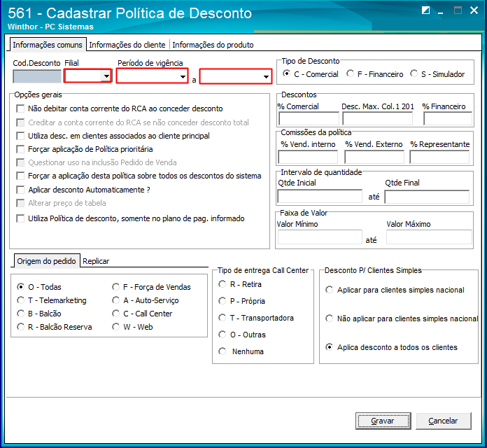The width and height of the screenshot is (487, 448).
Task: Check Forçar a aplicação desta política sobre todos
Action: 20,176
